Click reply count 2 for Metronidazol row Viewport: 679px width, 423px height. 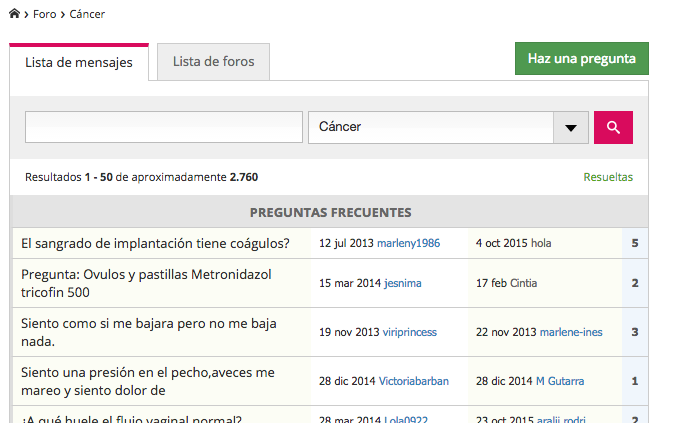click(x=635, y=283)
